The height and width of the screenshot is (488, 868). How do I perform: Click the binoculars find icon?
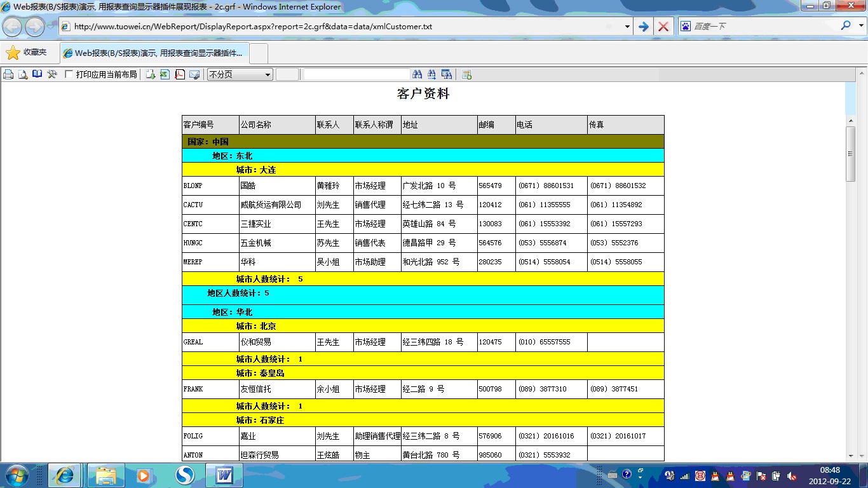click(417, 74)
